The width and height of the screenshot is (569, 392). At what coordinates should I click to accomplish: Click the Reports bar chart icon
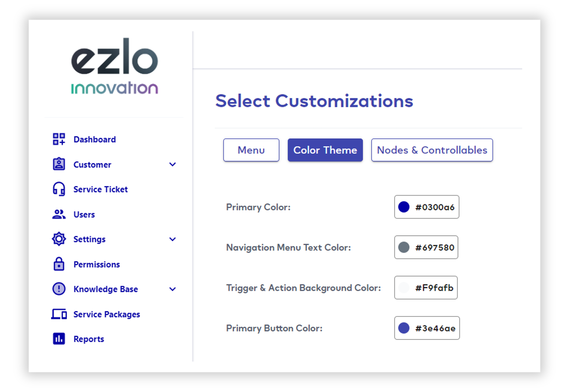(x=59, y=339)
